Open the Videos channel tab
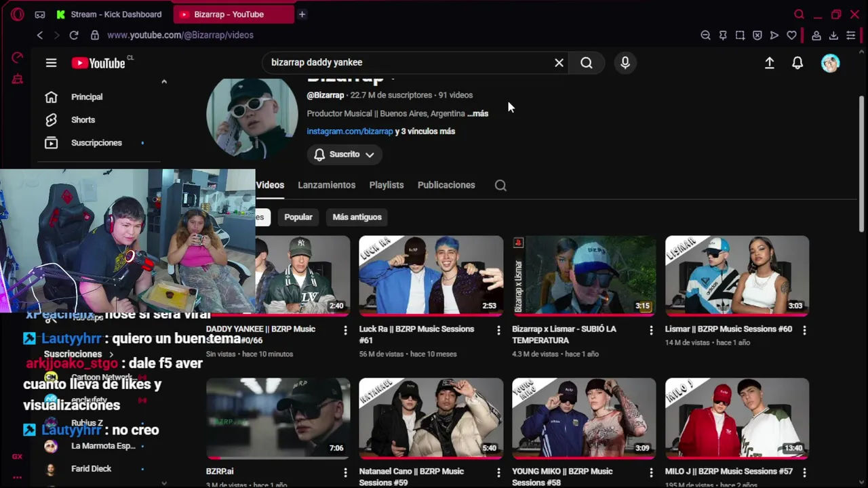868x488 pixels. (270, 185)
